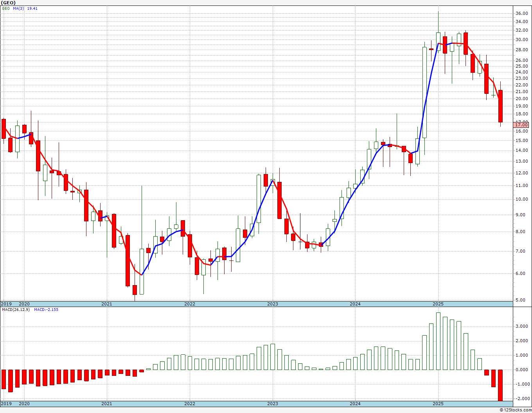532x413 pixels.
Task: Click the 32.00 price axis label
Action: click(521, 30)
